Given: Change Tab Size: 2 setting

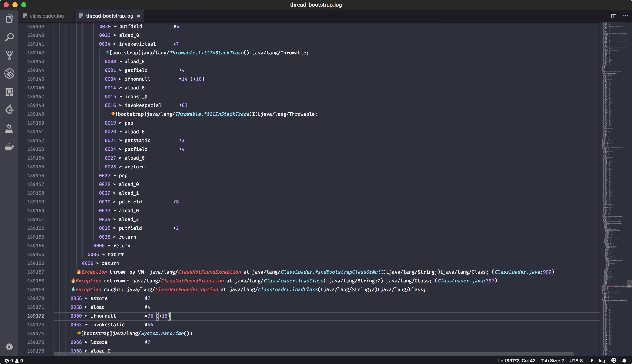Looking at the screenshot, I should (552, 360).
